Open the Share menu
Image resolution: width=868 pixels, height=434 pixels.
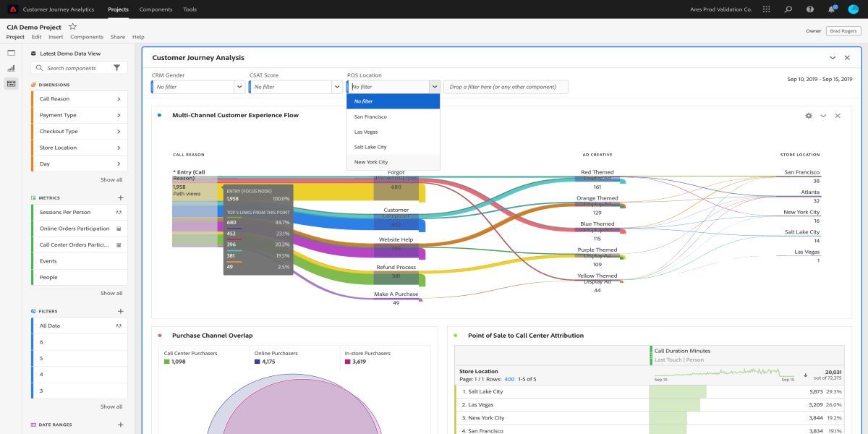(x=118, y=37)
